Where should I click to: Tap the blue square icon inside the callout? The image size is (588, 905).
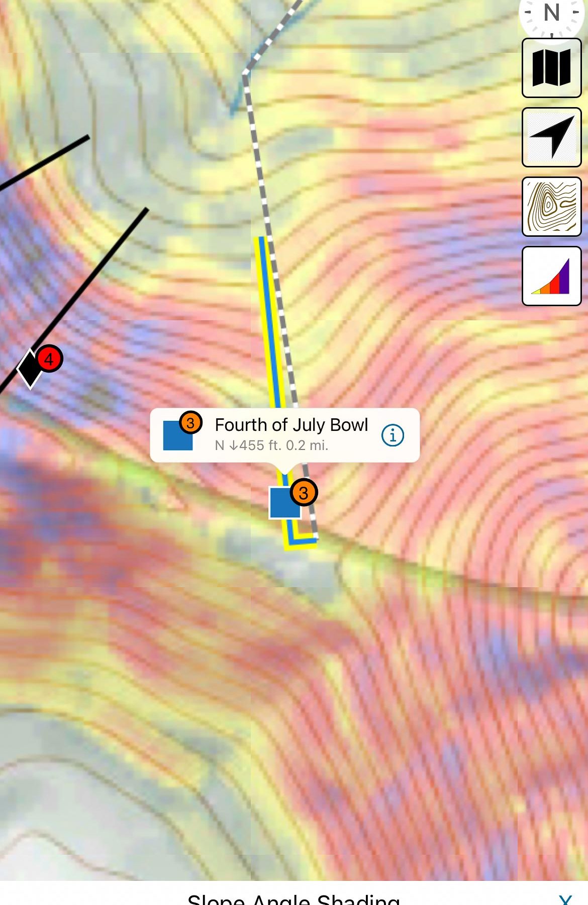coord(177,436)
